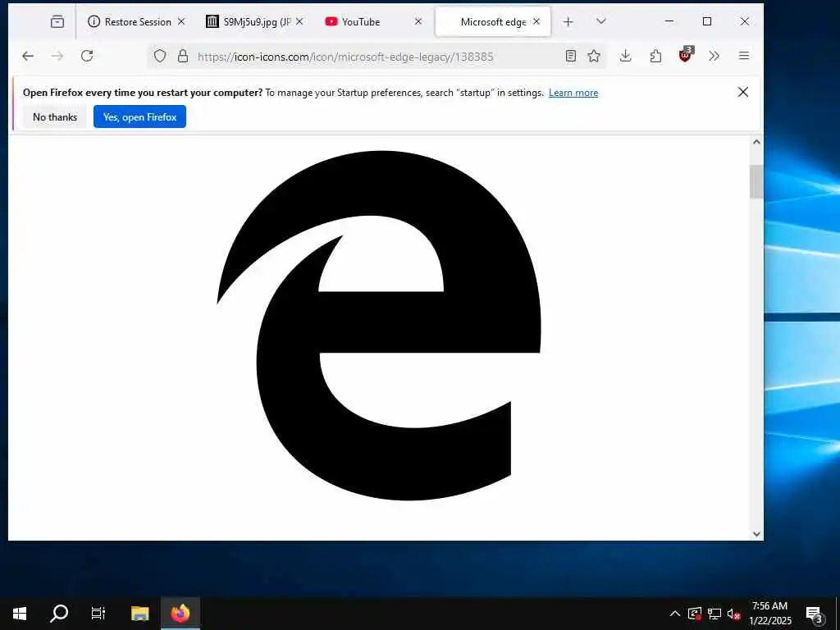Open Task View on taskbar
The width and height of the screenshot is (840, 630).
[x=98, y=614]
